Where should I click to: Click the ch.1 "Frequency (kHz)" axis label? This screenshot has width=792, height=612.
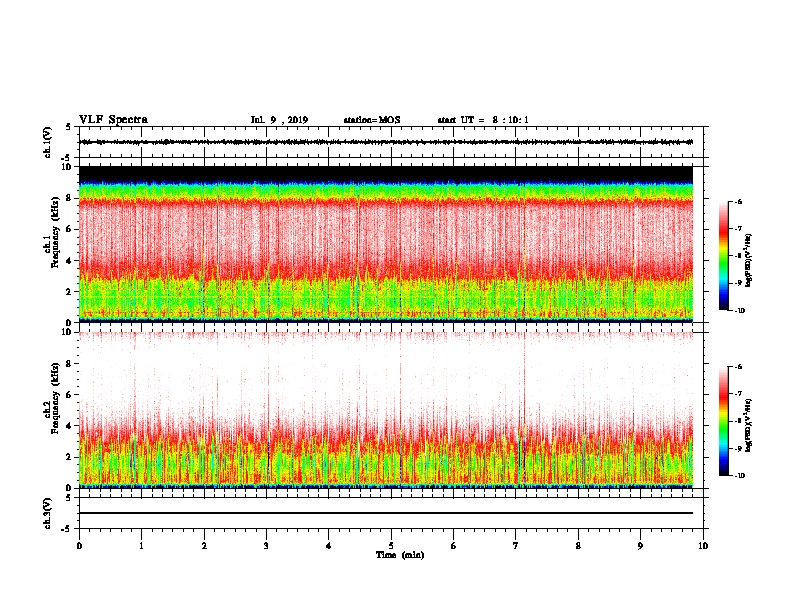point(55,232)
